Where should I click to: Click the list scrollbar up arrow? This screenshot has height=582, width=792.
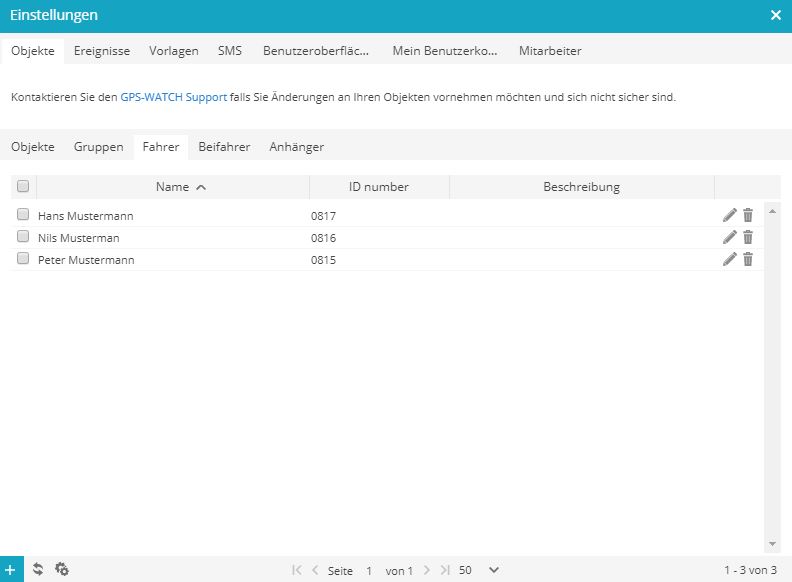pyautogui.click(x=772, y=211)
